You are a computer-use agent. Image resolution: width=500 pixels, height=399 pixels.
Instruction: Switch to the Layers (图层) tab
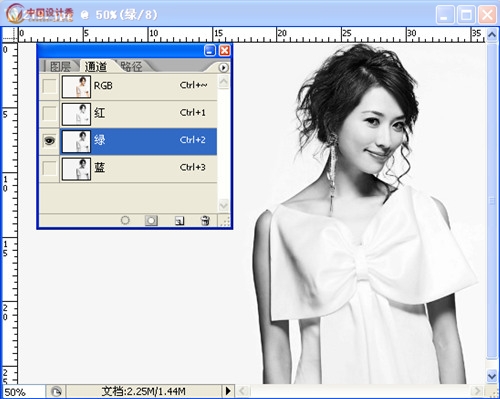tap(60, 67)
